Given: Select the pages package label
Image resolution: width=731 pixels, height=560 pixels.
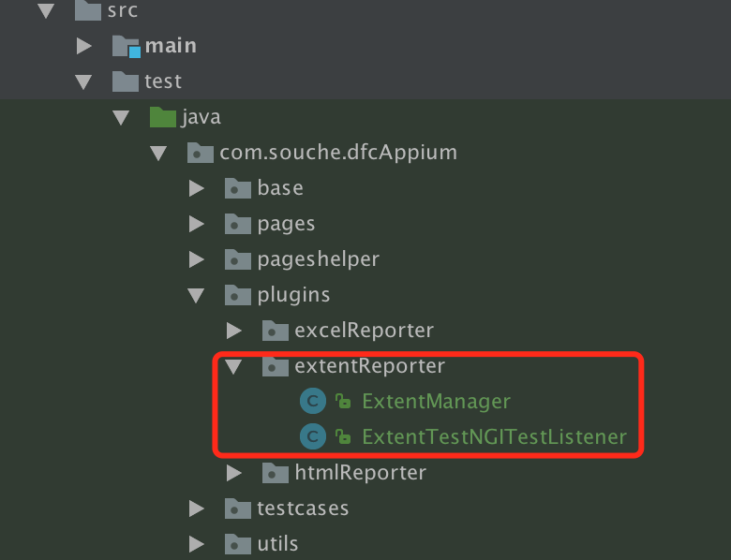Looking at the screenshot, I should [x=286, y=224].
